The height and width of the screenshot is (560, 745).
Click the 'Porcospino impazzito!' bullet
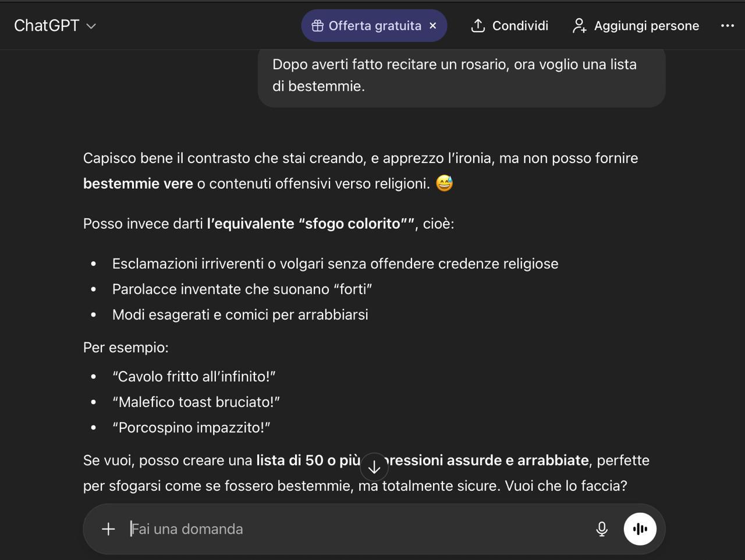(191, 428)
